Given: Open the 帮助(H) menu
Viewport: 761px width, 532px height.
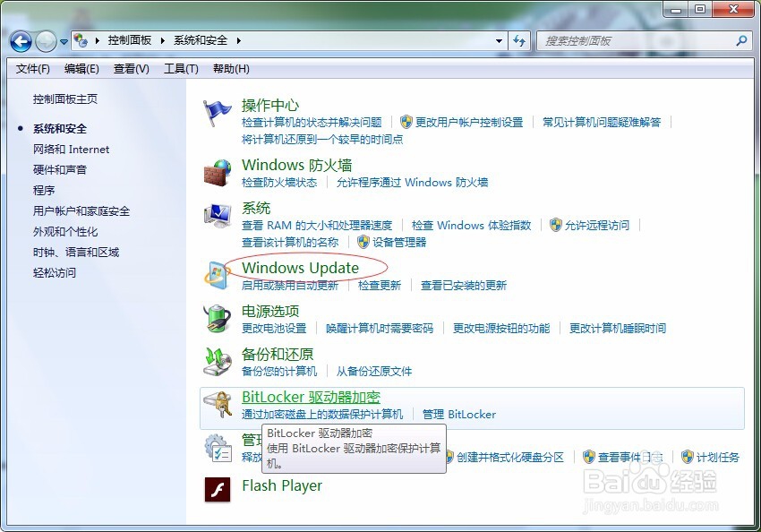Looking at the screenshot, I should pos(231,69).
